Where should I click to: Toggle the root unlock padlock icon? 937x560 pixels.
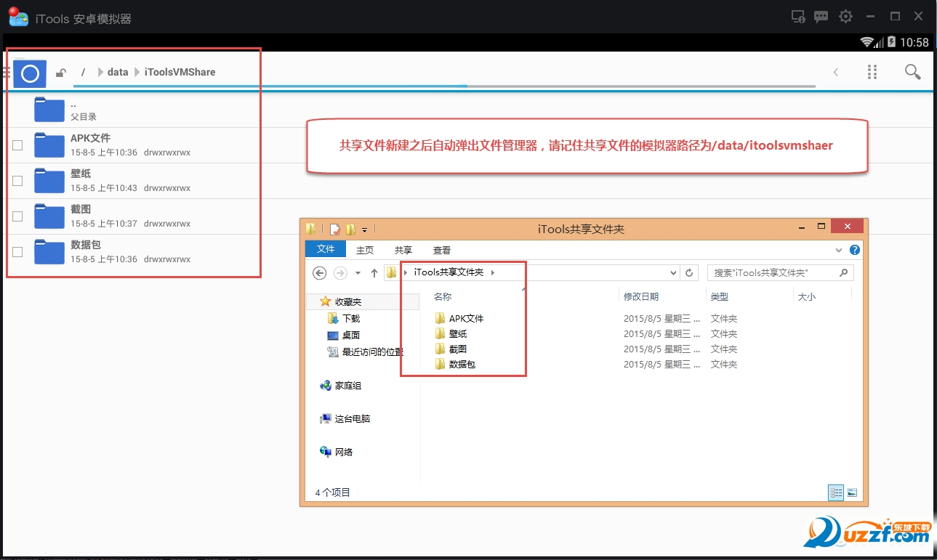pyautogui.click(x=61, y=73)
